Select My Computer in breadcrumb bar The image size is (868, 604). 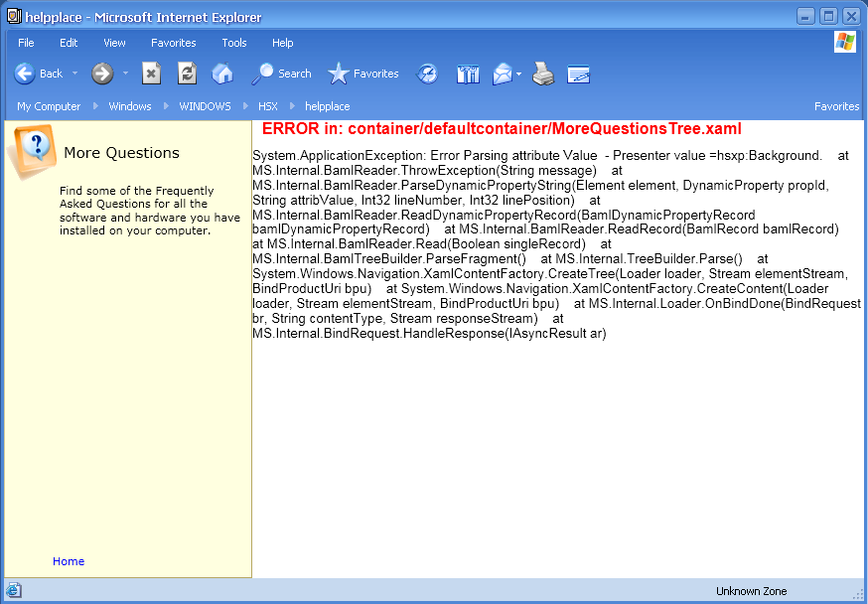click(x=49, y=106)
